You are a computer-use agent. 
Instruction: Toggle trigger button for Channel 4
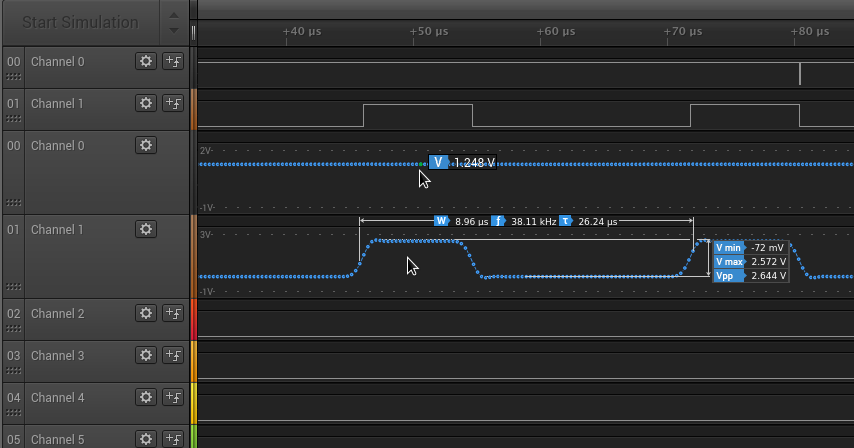point(173,397)
